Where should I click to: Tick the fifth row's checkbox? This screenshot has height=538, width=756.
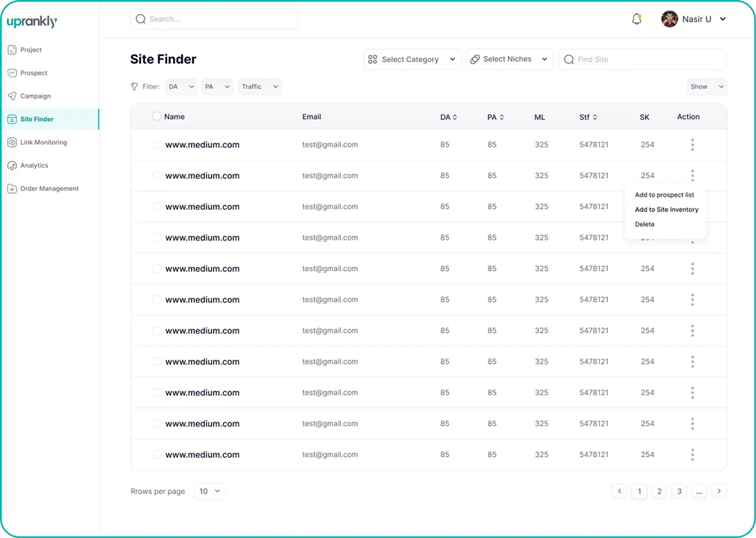coord(157,268)
